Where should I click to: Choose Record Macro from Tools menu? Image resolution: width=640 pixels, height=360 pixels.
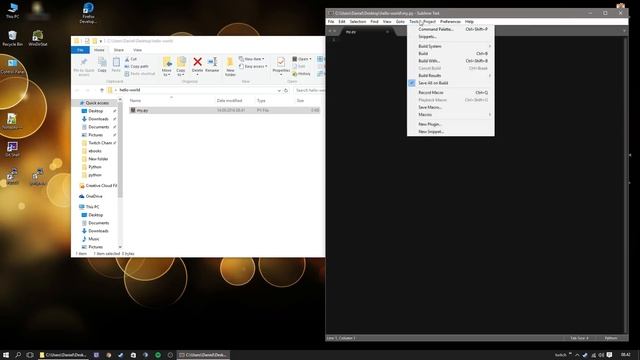[451, 93]
